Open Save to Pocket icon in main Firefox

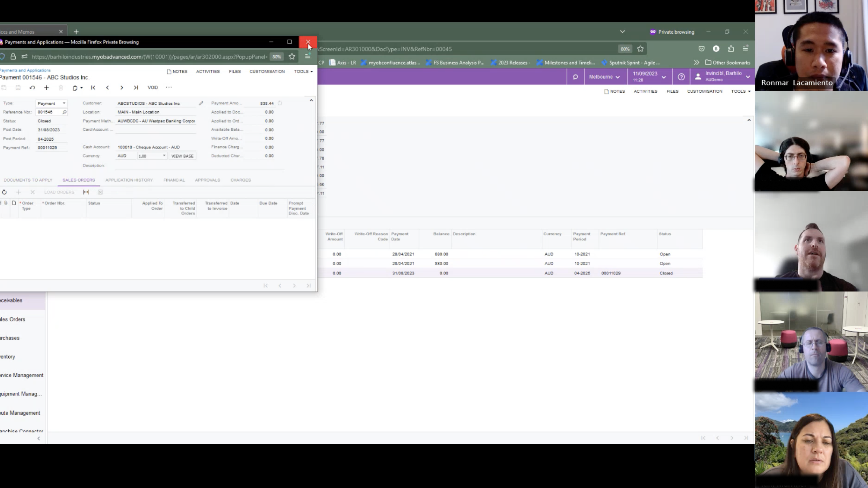point(702,49)
